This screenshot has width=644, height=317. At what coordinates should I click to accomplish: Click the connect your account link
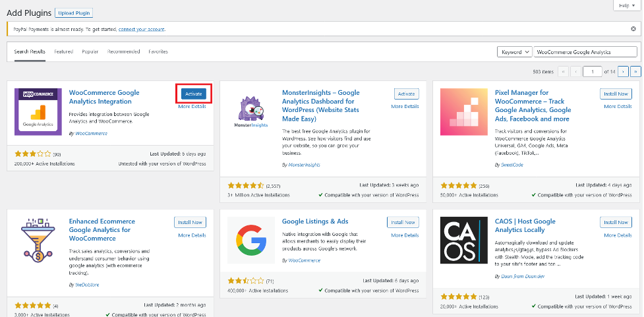(x=142, y=29)
